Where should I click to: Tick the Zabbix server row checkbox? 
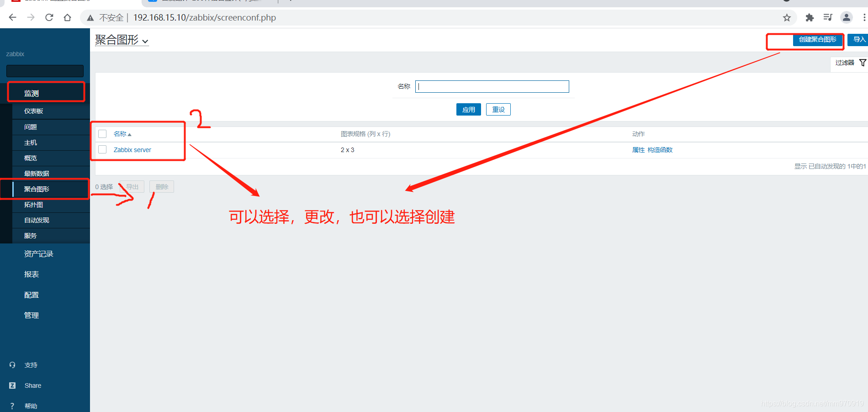102,149
